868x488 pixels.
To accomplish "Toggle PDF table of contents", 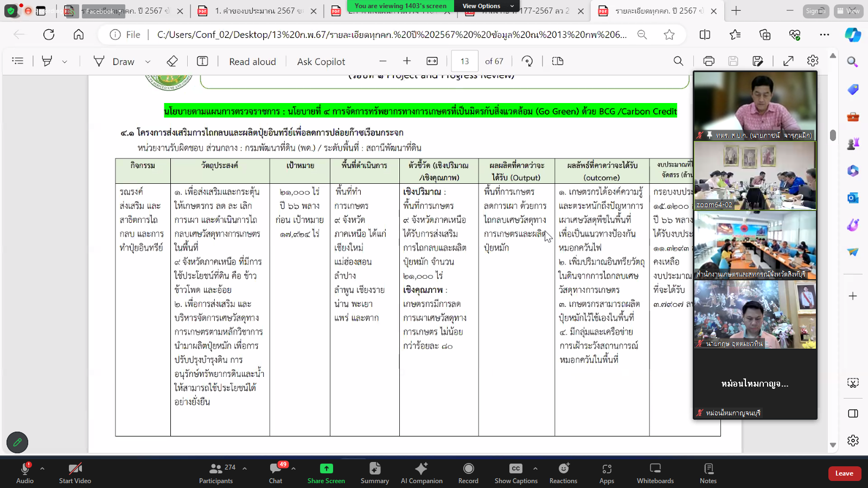I will point(18,61).
